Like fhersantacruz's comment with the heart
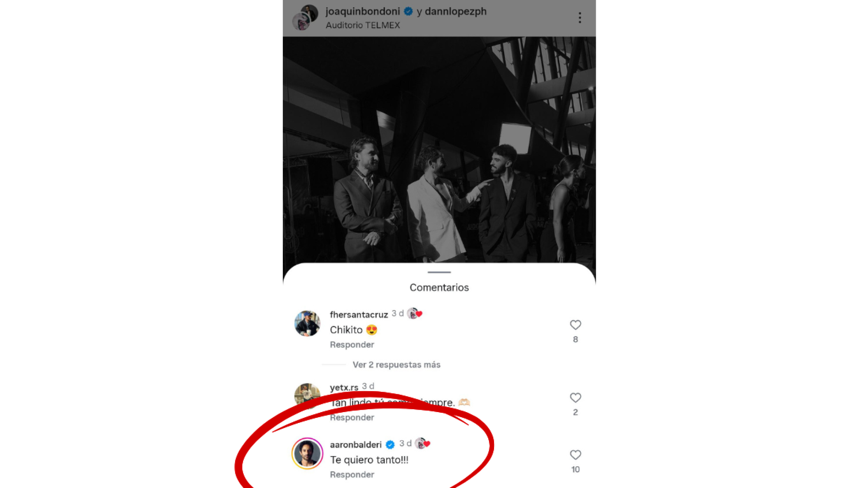Viewport: 868px width, 488px height. tap(575, 325)
